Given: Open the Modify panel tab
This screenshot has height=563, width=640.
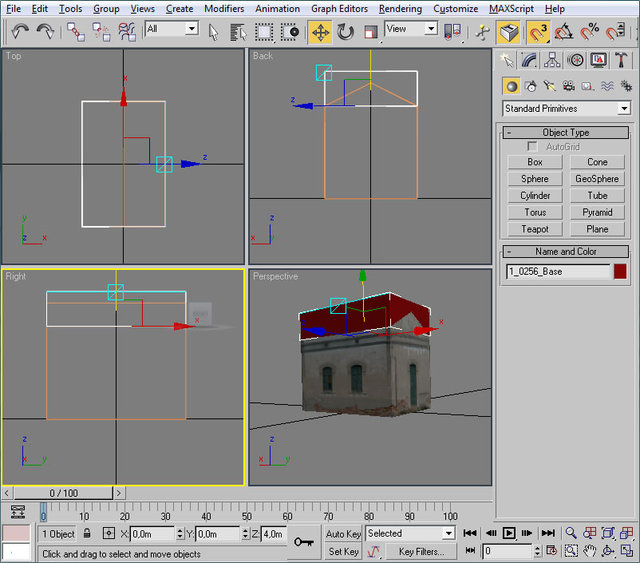Looking at the screenshot, I should (x=530, y=61).
